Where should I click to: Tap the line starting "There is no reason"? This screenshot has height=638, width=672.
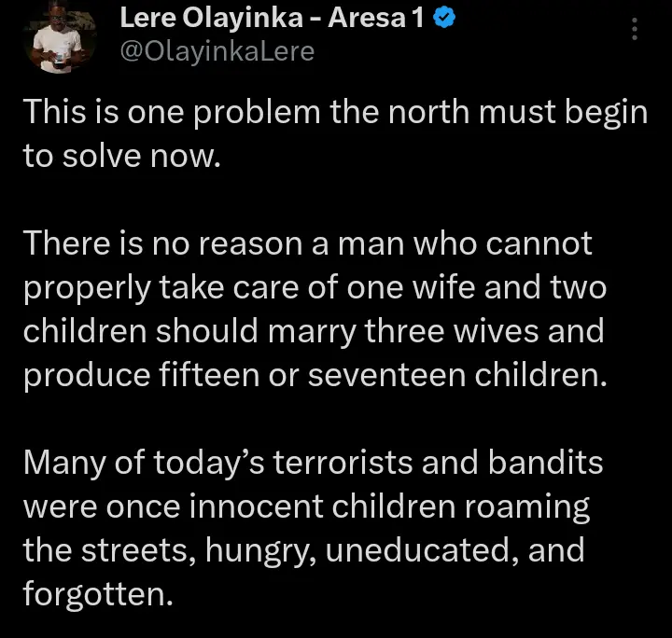(x=308, y=244)
